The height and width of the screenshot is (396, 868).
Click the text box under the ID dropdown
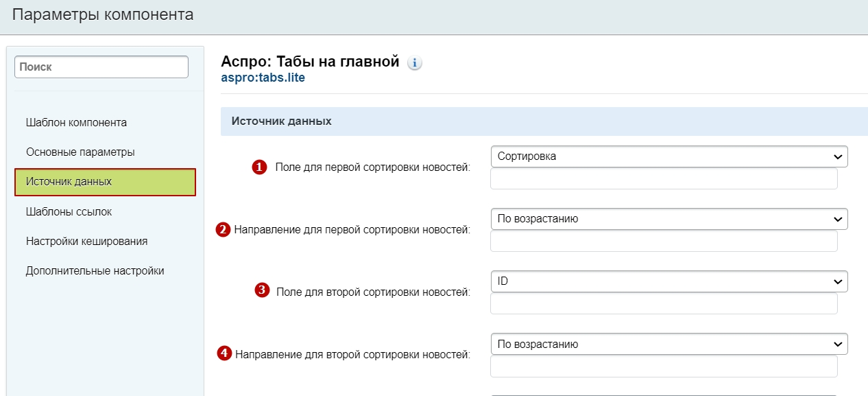[664, 303]
